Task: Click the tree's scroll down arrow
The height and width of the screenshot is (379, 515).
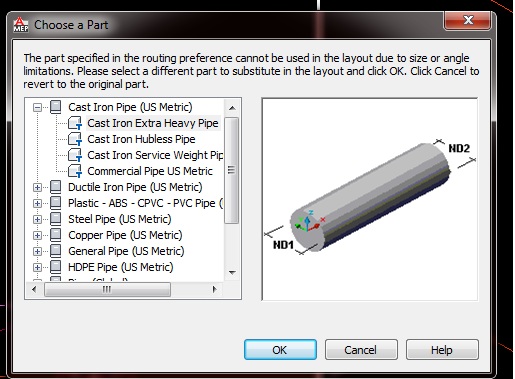Action: tap(232, 273)
